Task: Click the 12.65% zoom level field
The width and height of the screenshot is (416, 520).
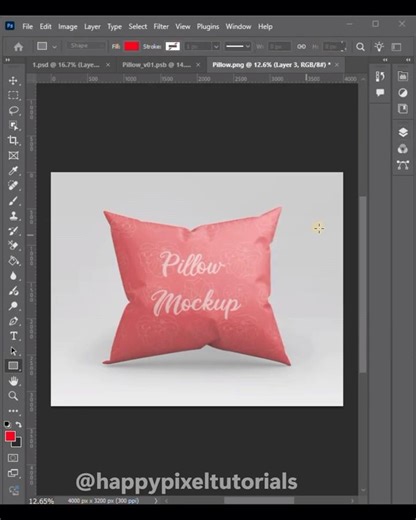Action: pos(41,501)
